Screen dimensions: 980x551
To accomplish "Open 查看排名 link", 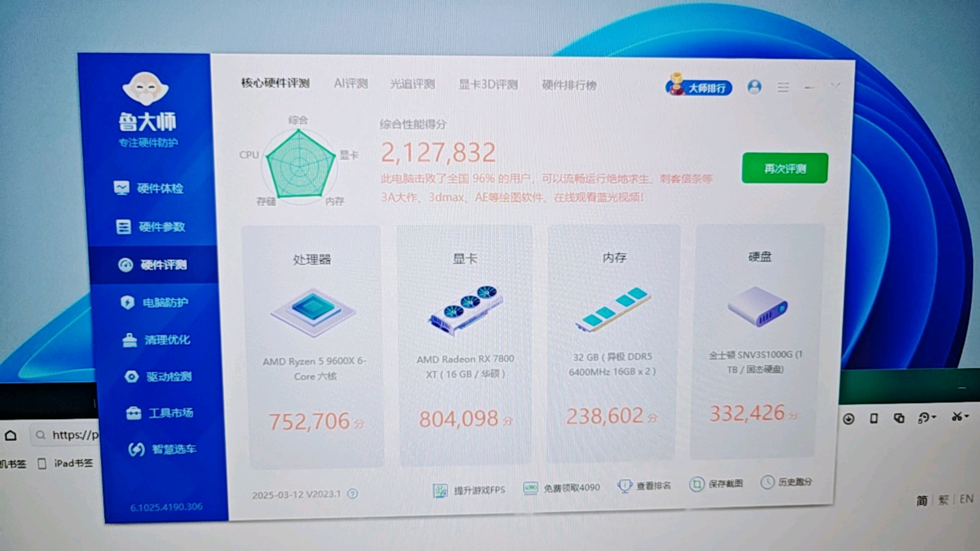I will point(644,486).
